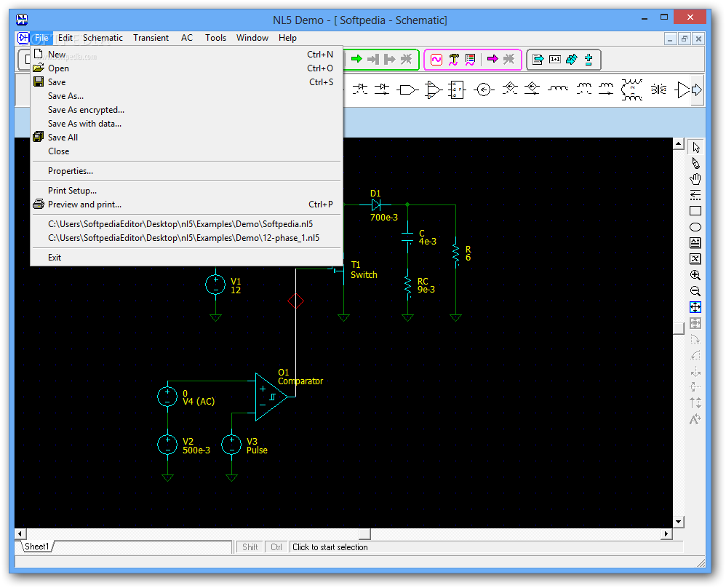Open the AC data list icon

471,60
